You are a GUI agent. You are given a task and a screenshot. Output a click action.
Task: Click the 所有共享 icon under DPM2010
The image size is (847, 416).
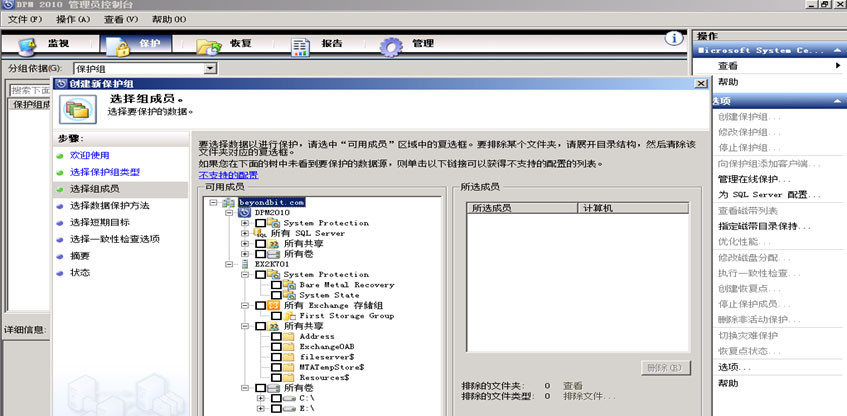(x=273, y=244)
